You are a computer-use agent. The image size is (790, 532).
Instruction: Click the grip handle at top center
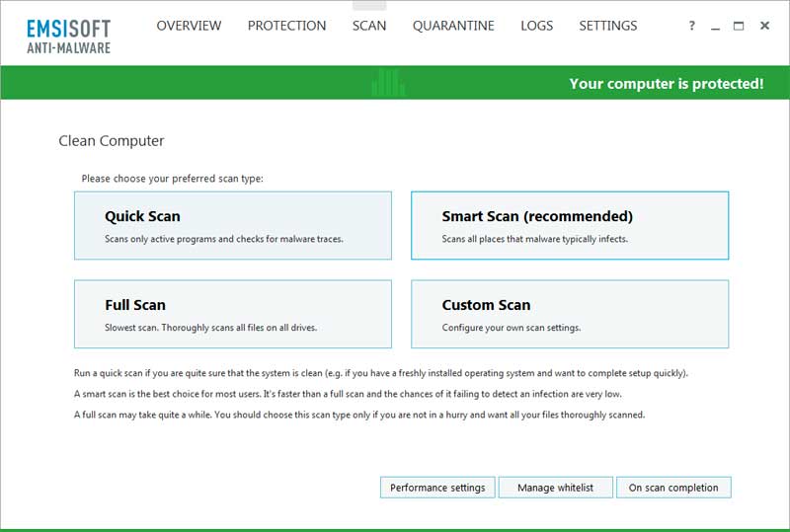point(369,6)
